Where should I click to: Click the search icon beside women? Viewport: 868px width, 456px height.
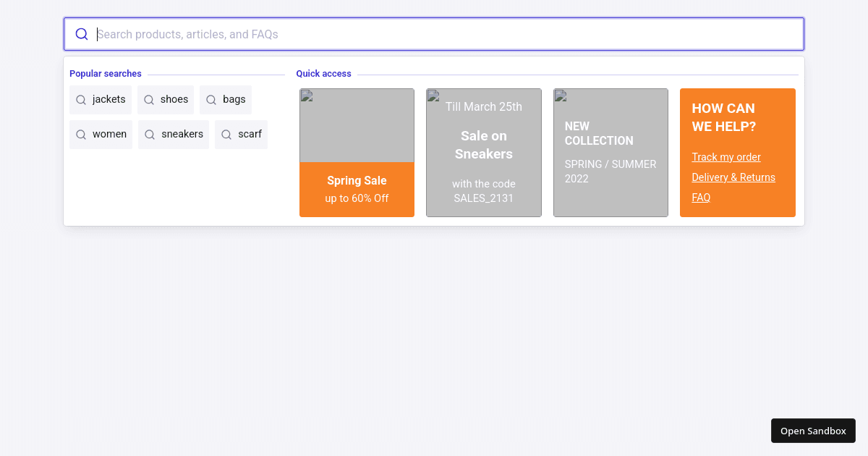pos(81,135)
